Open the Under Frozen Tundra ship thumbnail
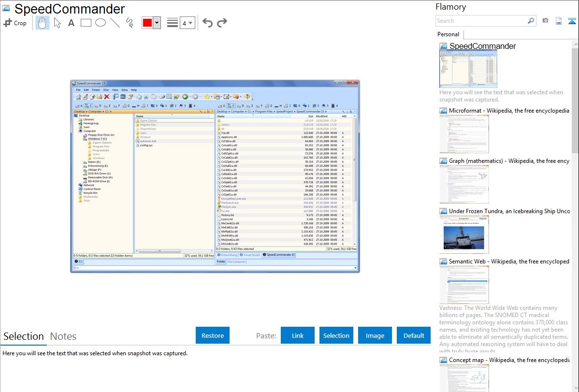 click(464, 234)
